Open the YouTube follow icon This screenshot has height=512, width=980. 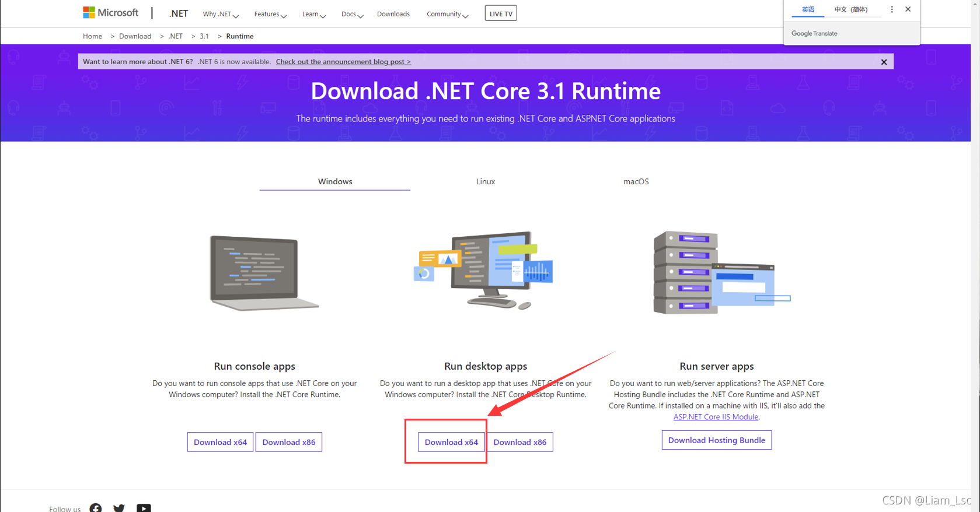coord(144,508)
